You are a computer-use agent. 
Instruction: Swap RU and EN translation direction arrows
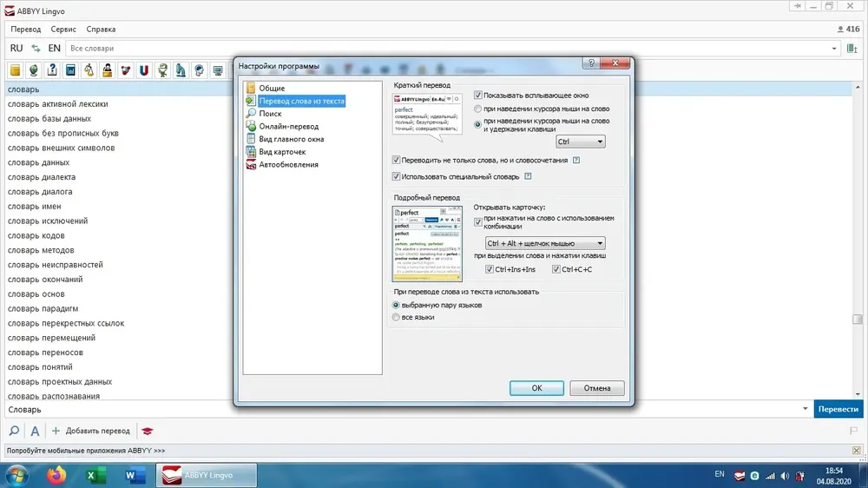(x=36, y=48)
